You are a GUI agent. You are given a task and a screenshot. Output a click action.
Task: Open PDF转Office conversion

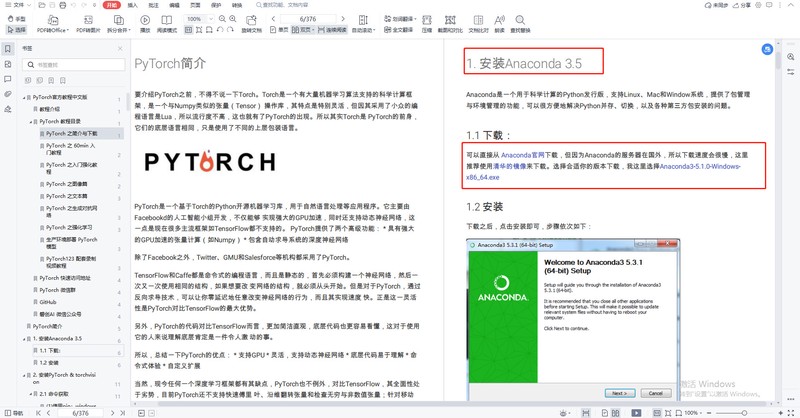pyautogui.click(x=53, y=23)
